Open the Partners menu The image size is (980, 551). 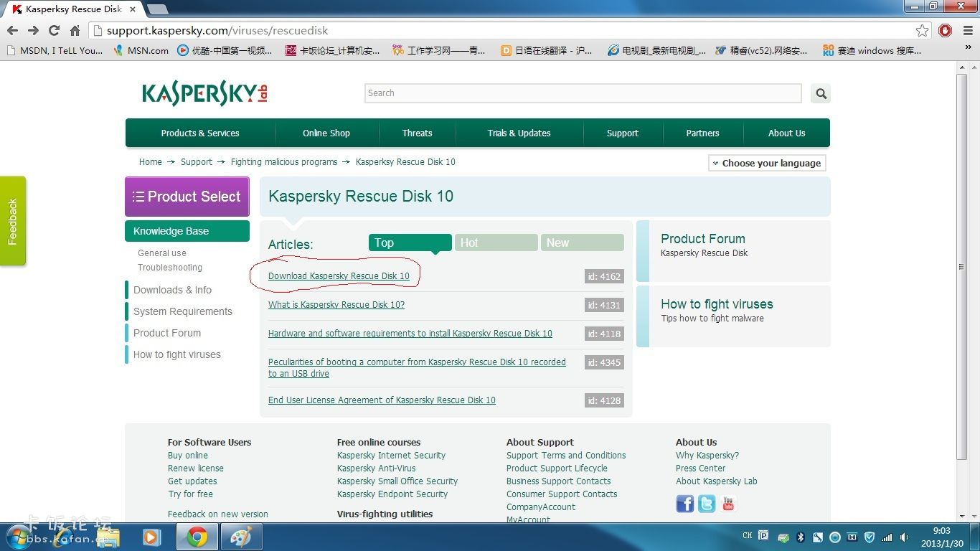(x=702, y=133)
